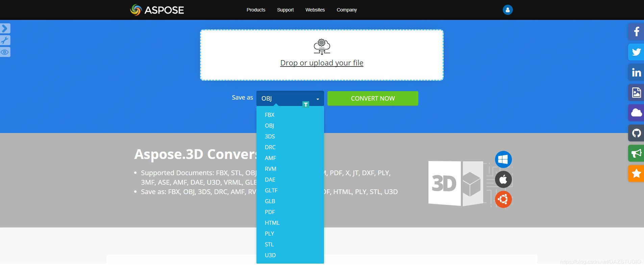
Task: Share on LinkedIn
Action: (x=636, y=72)
